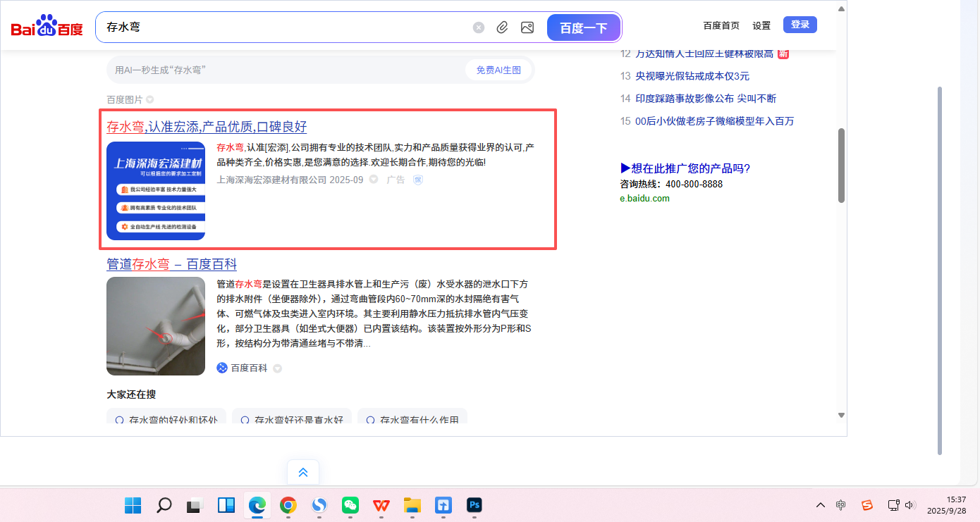Image resolution: width=980 pixels, height=522 pixels.
Task: Open WPS Office from the taskbar
Action: (x=381, y=505)
